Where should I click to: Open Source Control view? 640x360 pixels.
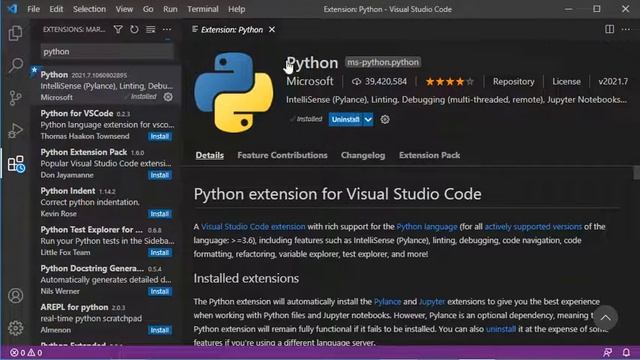point(16,98)
